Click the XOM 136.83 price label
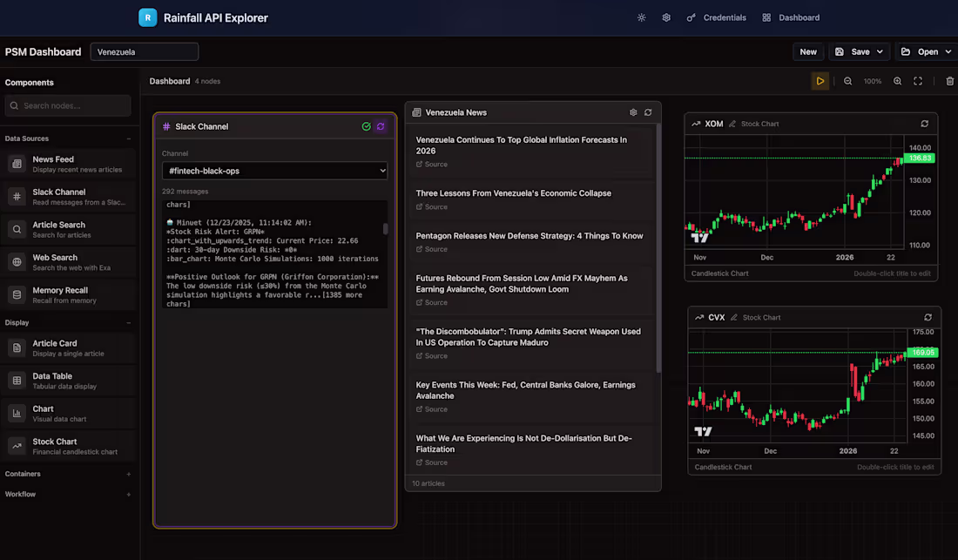The height and width of the screenshot is (560, 958). coord(920,159)
